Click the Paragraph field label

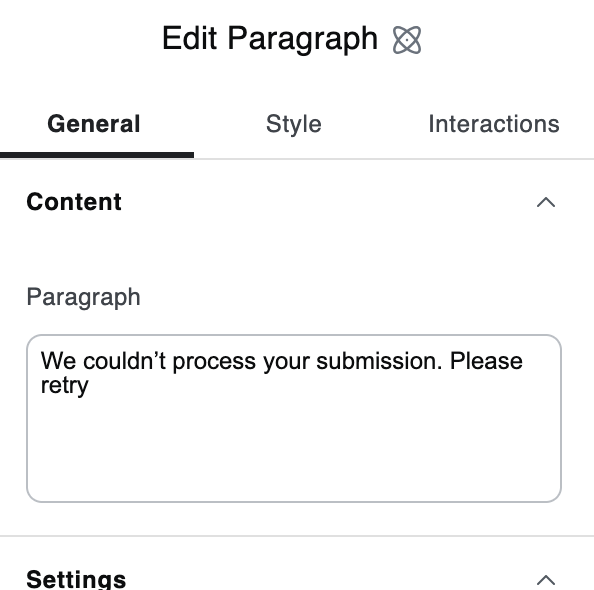[83, 297]
